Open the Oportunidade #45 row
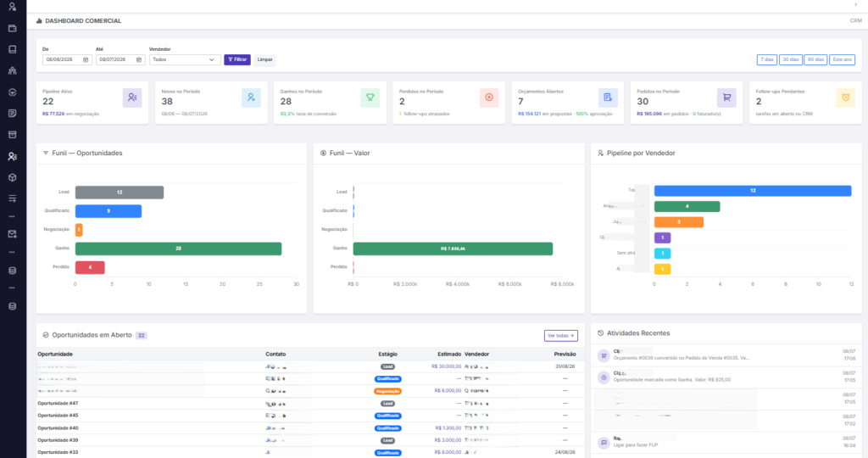The image size is (868, 458). (310, 416)
